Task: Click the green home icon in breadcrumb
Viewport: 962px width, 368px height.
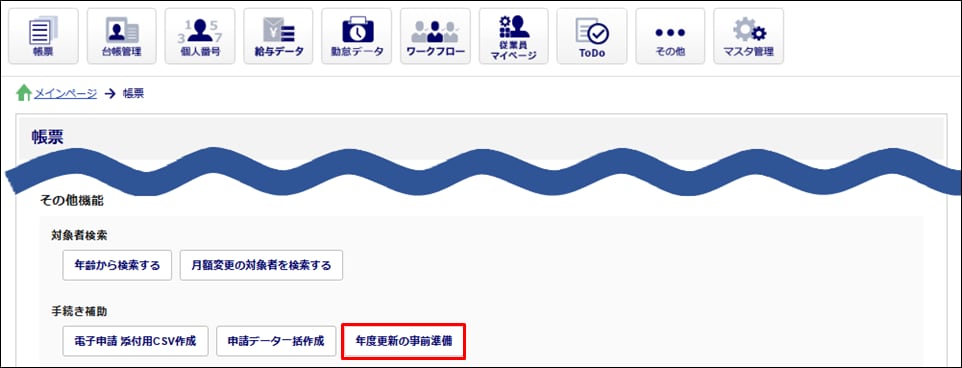Action: (x=24, y=93)
